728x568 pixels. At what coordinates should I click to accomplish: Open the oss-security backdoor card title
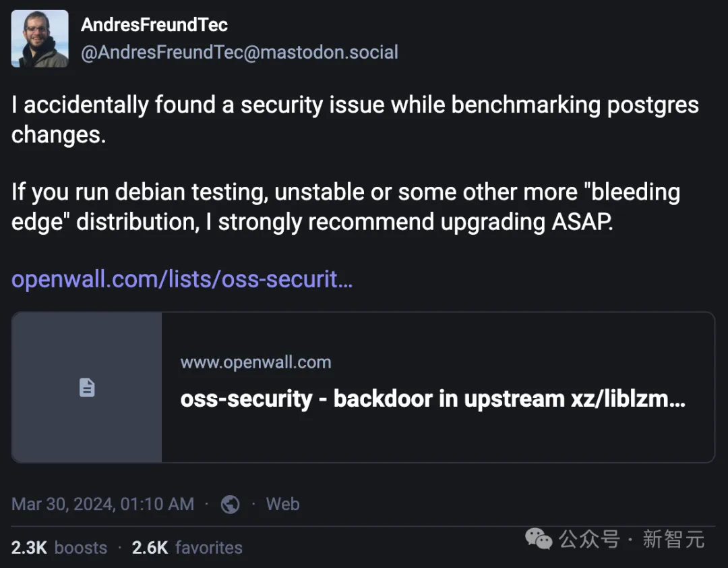coord(432,399)
